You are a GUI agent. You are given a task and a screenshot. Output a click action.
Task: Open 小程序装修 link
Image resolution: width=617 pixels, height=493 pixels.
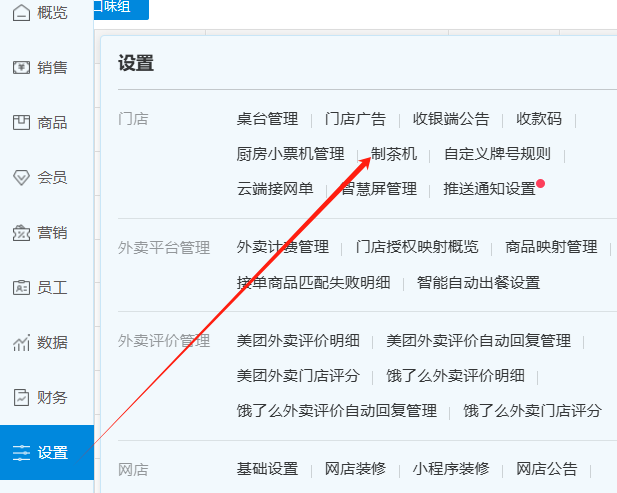click(451, 469)
